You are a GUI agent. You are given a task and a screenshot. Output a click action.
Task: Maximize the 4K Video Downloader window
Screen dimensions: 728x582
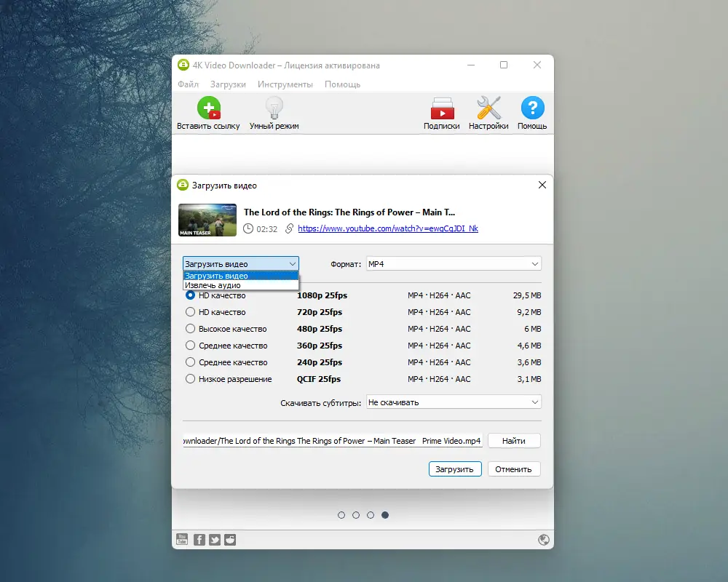pos(503,65)
